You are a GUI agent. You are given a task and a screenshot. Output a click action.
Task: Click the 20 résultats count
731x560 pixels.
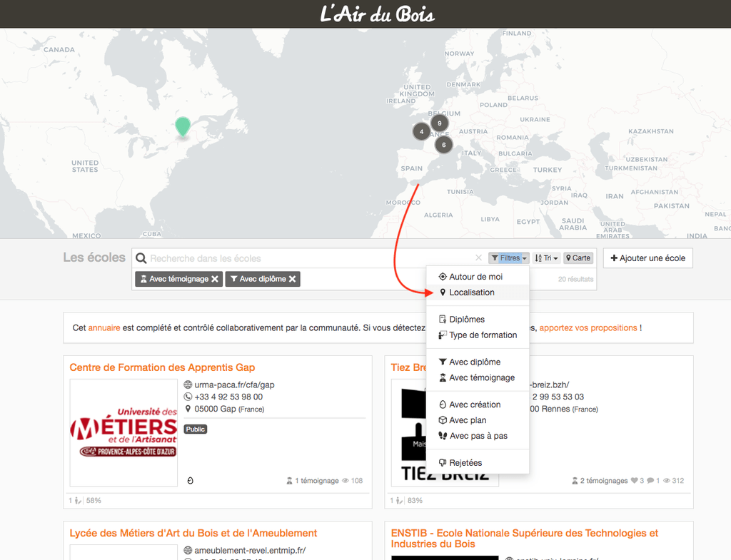click(576, 279)
